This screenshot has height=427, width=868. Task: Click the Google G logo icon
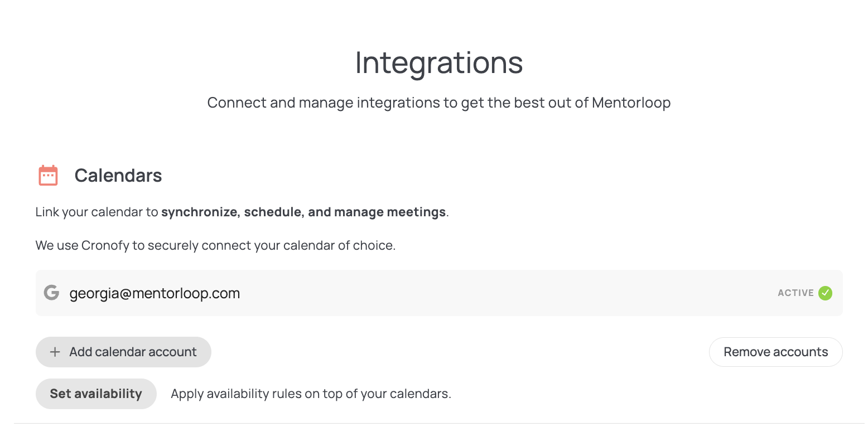point(51,293)
